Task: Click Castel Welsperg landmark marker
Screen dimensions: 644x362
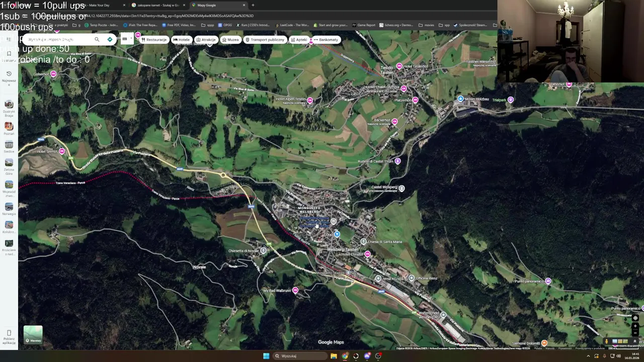Action: pos(401,189)
